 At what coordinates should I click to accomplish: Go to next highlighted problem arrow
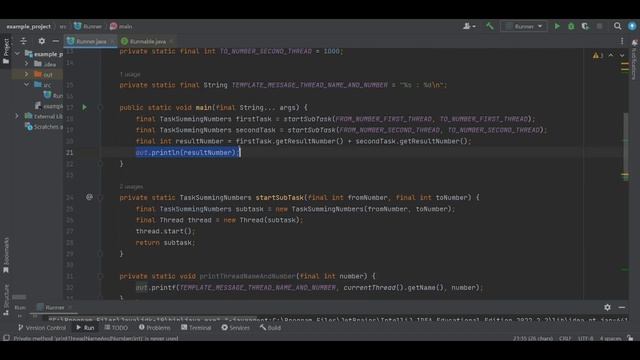coord(622,55)
